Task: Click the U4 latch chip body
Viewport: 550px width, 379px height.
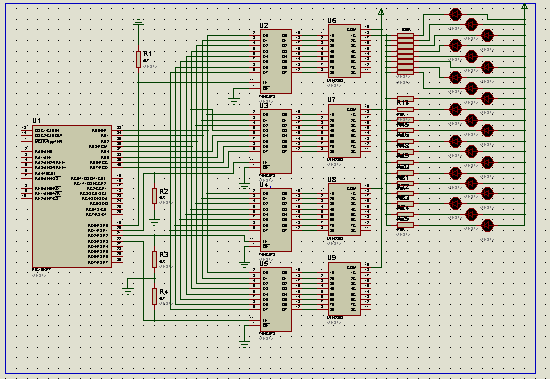Action: [x=276, y=220]
